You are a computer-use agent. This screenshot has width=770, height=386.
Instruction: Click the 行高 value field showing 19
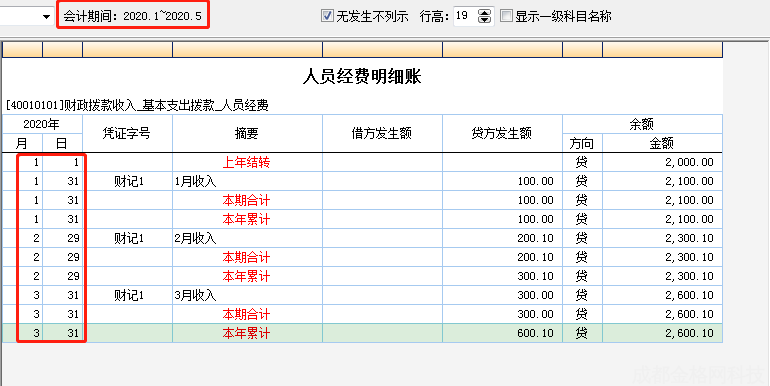pyautogui.click(x=466, y=16)
